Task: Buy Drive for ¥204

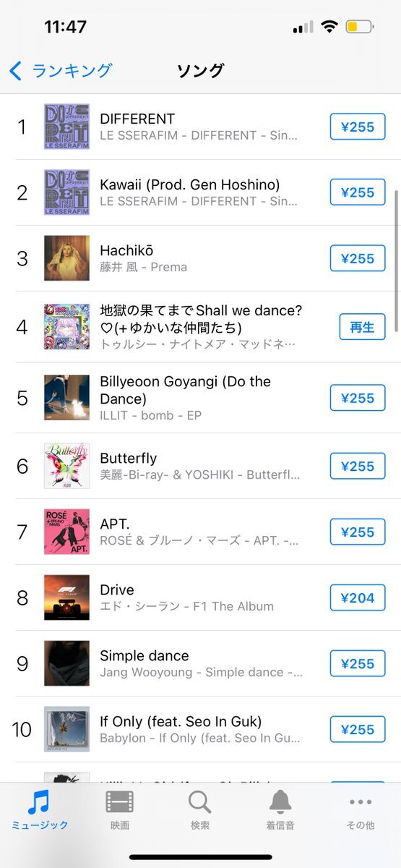Action: 358,597
